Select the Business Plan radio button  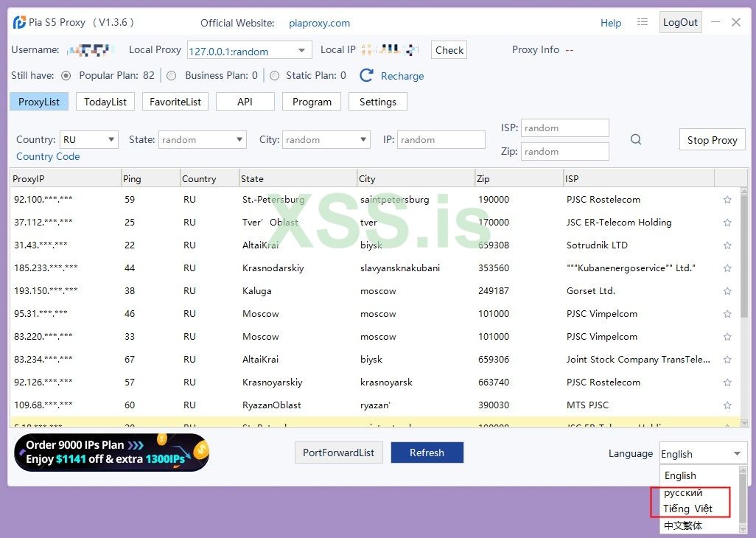tap(172, 75)
